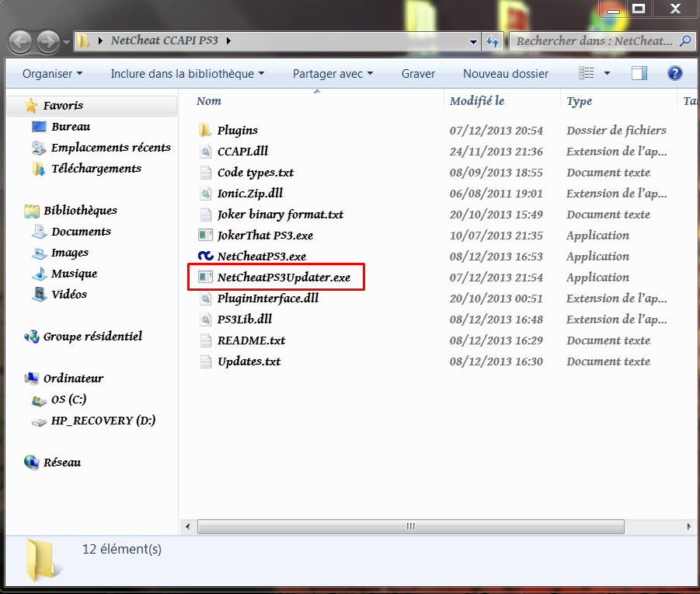Viewport: 700px width, 594px height.
Task: Click the Graver toolbar button
Action: (x=418, y=74)
